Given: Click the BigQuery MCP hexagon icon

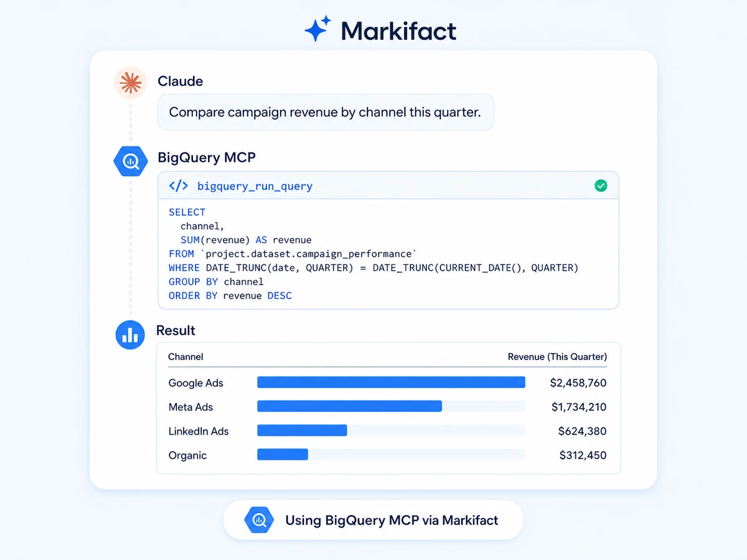Looking at the screenshot, I should point(130,162).
